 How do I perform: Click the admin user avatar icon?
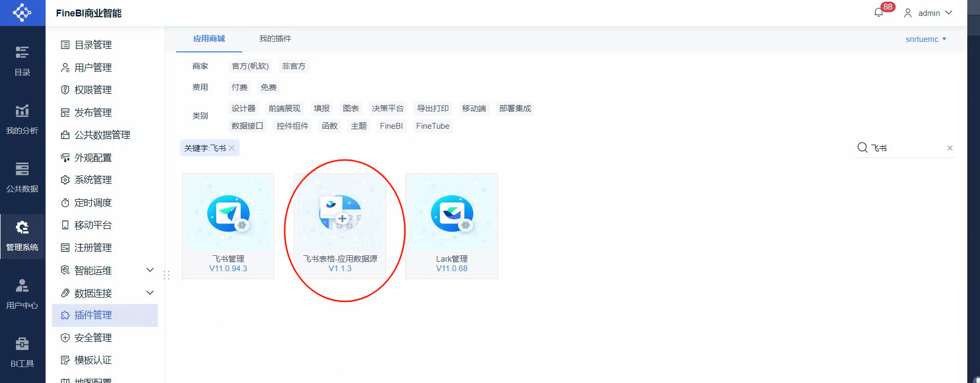(x=908, y=13)
